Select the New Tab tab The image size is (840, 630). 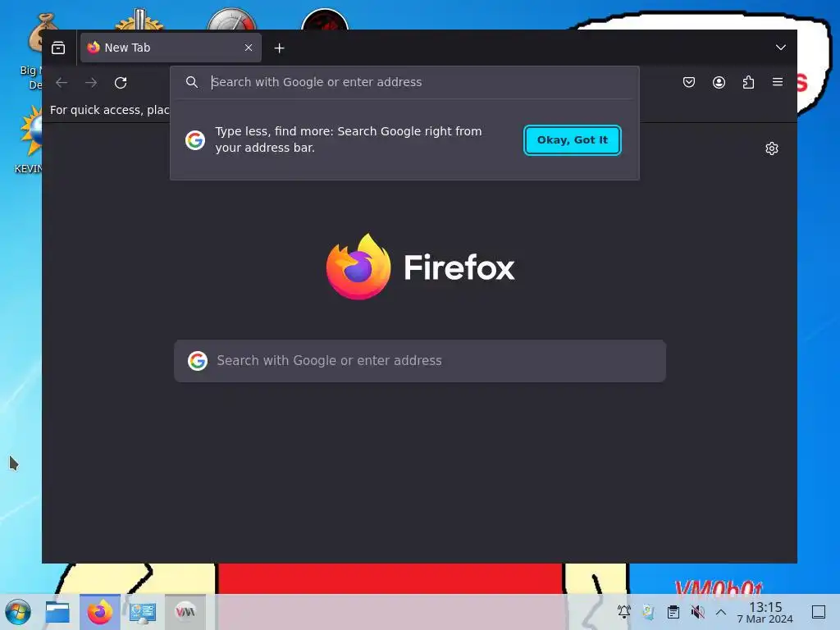pos(171,48)
